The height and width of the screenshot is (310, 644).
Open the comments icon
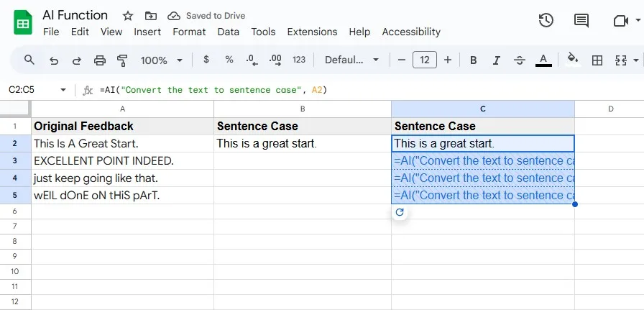(581, 20)
